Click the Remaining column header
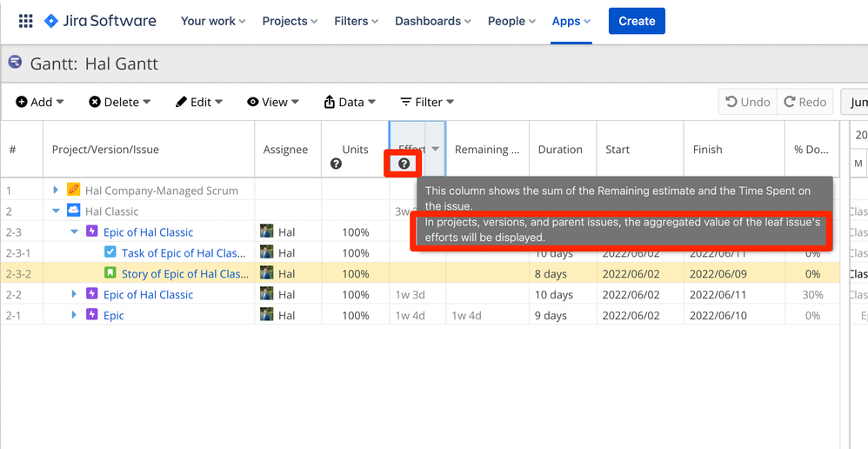This screenshot has height=449, width=868. [487, 150]
